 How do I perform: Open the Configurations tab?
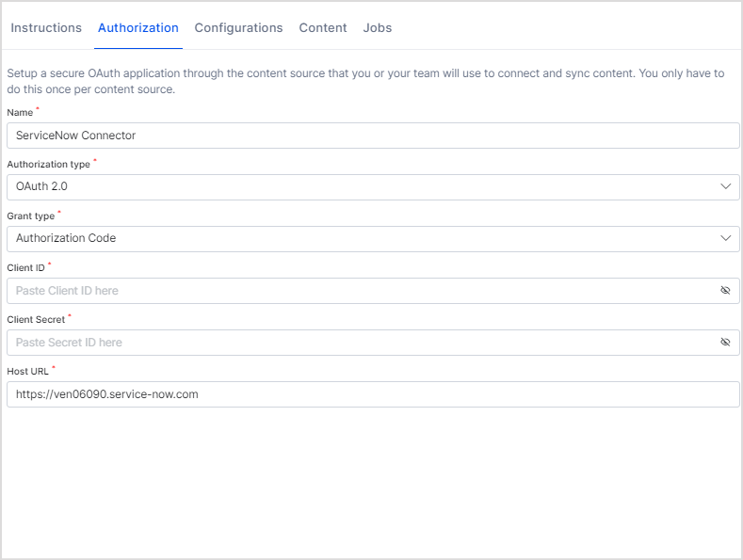pyautogui.click(x=238, y=28)
